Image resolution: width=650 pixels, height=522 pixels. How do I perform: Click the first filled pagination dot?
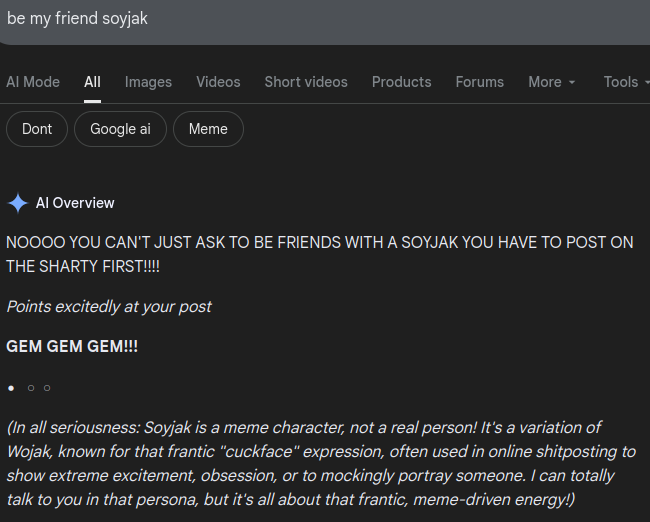[11, 387]
